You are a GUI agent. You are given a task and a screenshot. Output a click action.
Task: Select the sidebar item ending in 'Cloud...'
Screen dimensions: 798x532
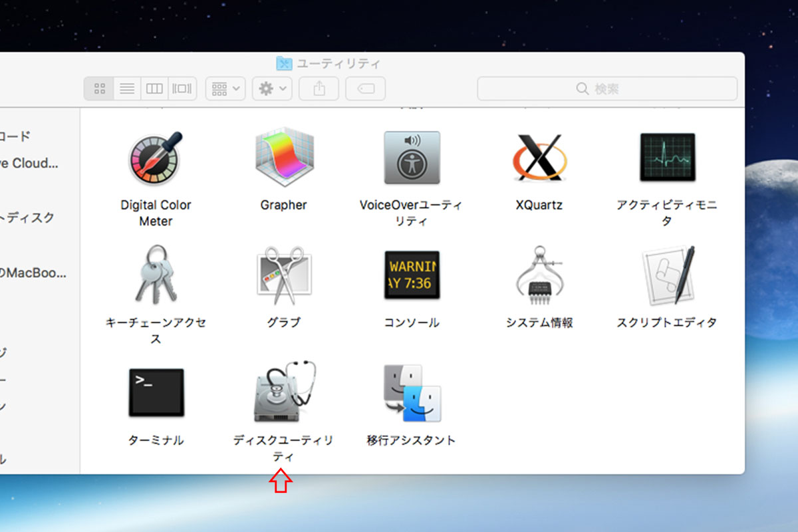(29, 163)
